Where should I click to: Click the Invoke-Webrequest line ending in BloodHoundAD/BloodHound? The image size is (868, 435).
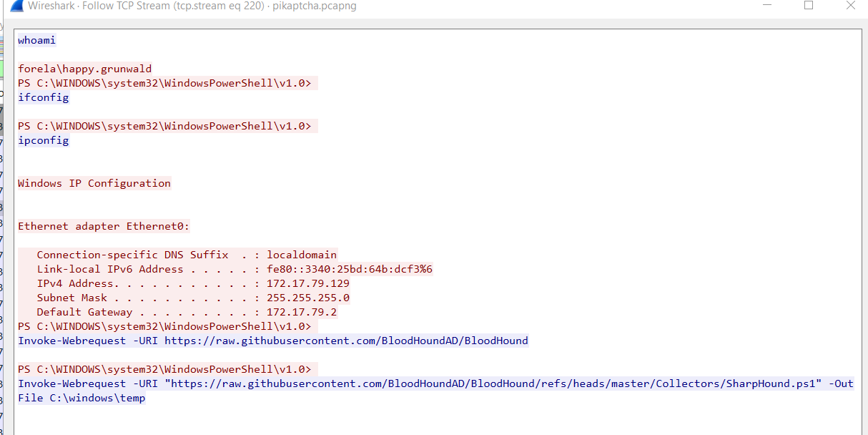click(273, 341)
